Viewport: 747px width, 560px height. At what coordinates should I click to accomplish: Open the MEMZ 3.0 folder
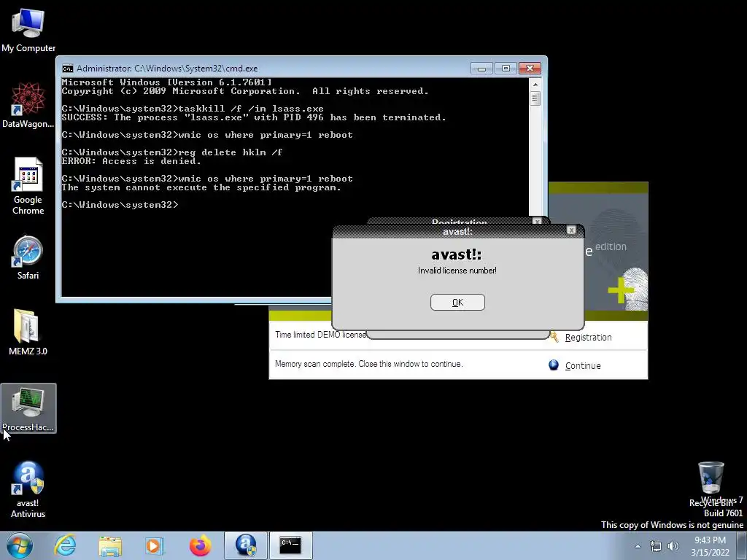[28, 332]
